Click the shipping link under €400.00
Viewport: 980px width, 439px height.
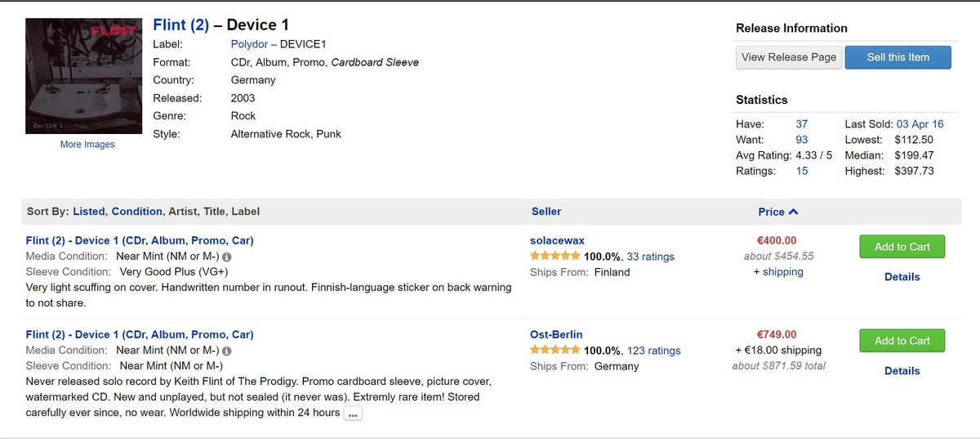point(782,272)
